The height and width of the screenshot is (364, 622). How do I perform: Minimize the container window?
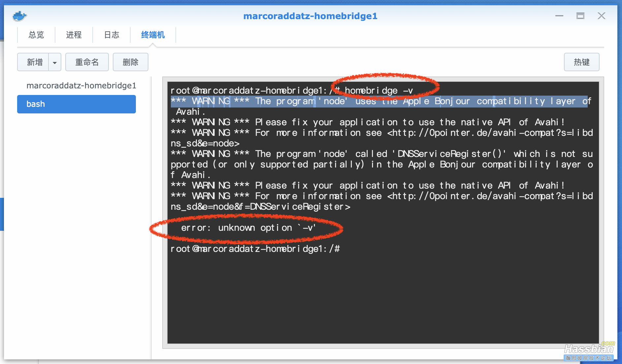559,16
